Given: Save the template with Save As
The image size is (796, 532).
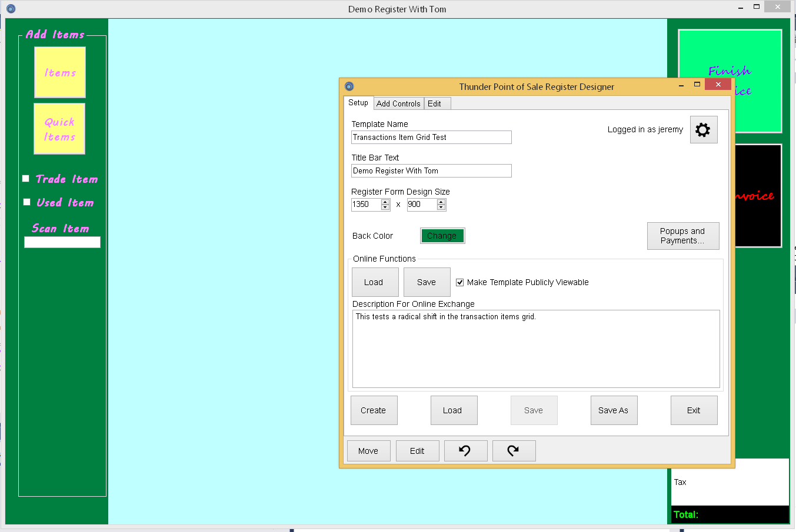Looking at the screenshot, I should pyautogui.click(x=614, y=410).
